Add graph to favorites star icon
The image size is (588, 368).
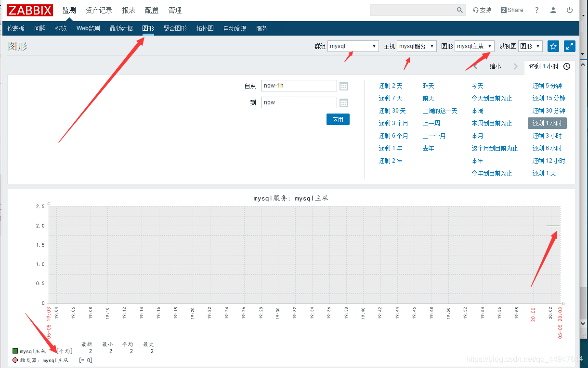click(x=553, y=46)
